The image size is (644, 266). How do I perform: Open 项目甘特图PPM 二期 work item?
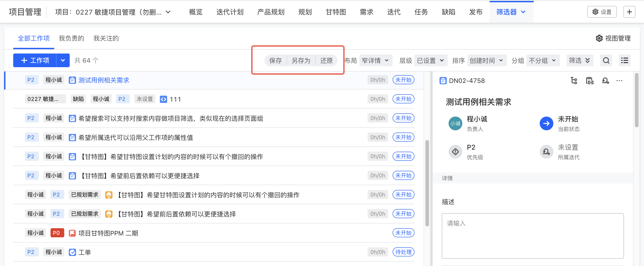pyautogui.click(x=108, y=233)
